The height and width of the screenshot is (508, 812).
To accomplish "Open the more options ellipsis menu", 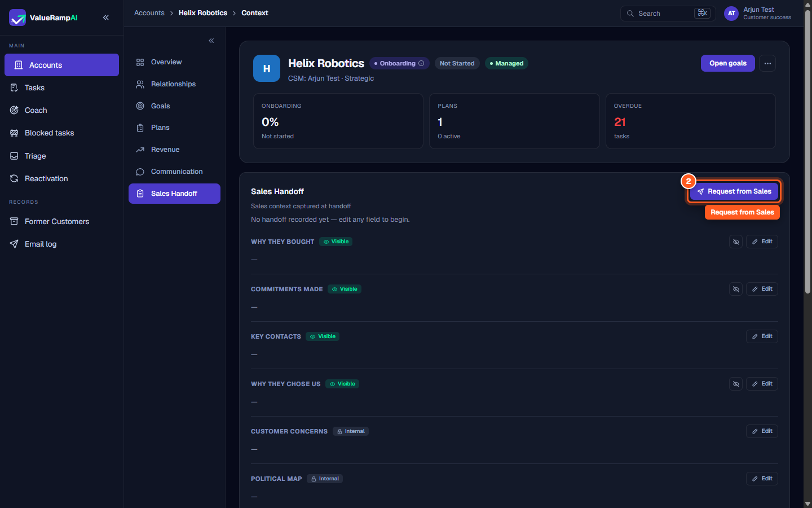I will pos(767,63).
